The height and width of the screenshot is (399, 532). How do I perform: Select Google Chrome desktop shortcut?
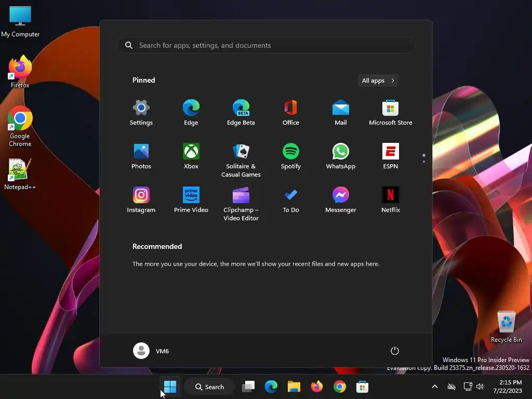pos(20,127)
